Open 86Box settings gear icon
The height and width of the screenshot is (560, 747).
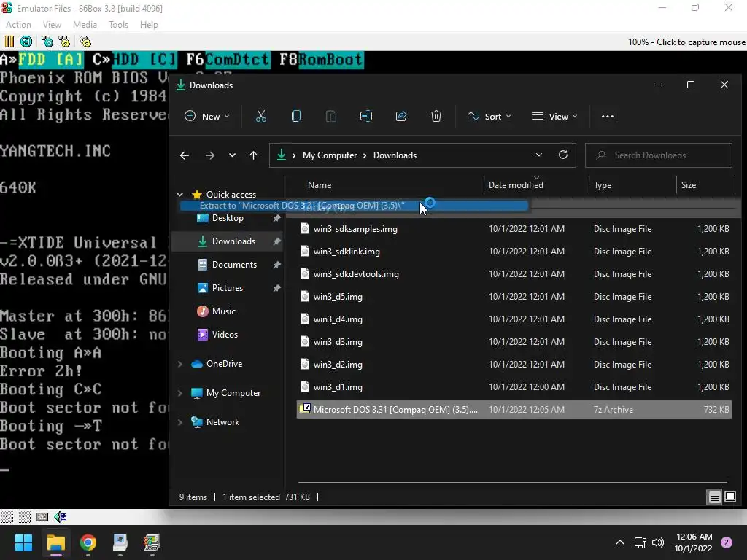pyautogui.click(x=85, y=42)
